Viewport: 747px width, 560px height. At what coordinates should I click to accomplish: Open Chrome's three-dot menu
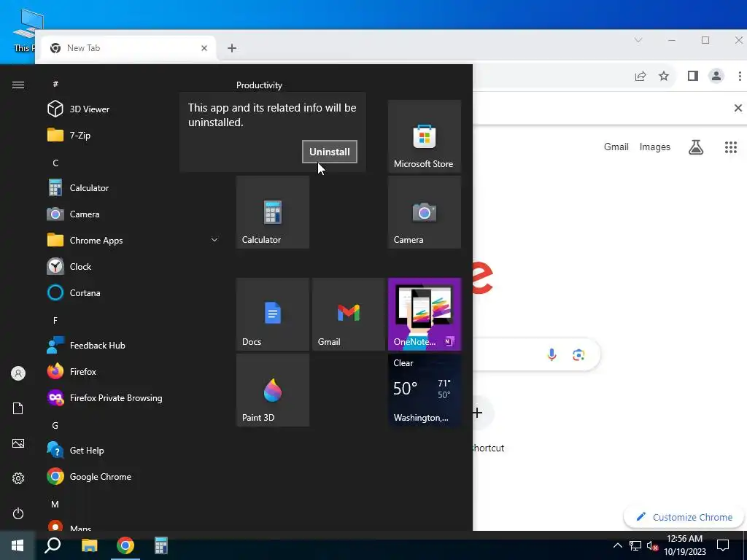pyautogui.click(x=740, y=76)
